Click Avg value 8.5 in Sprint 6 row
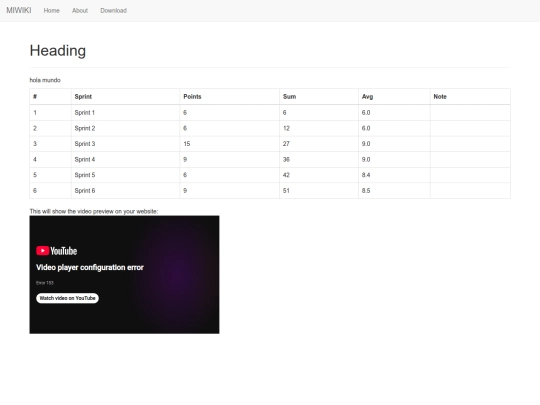Viewport: 540px width, 405px height. tap(366, 190)
